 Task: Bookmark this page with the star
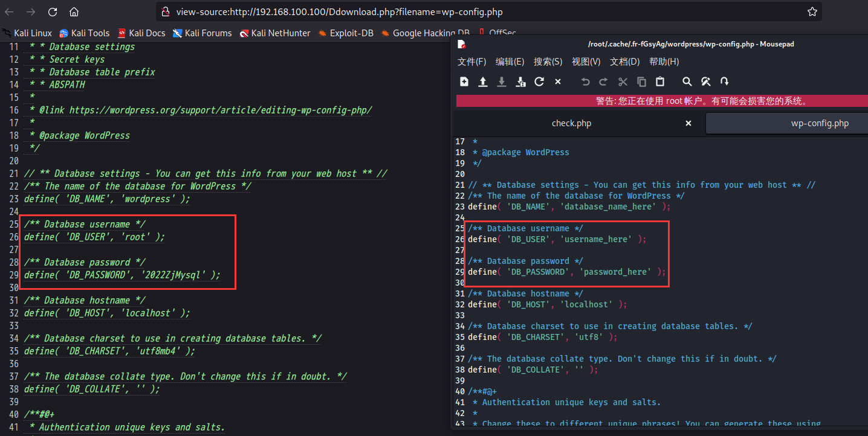[812, 11]
